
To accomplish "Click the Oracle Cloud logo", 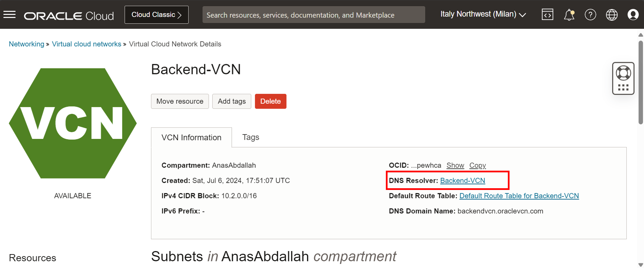I will [69, 16].
